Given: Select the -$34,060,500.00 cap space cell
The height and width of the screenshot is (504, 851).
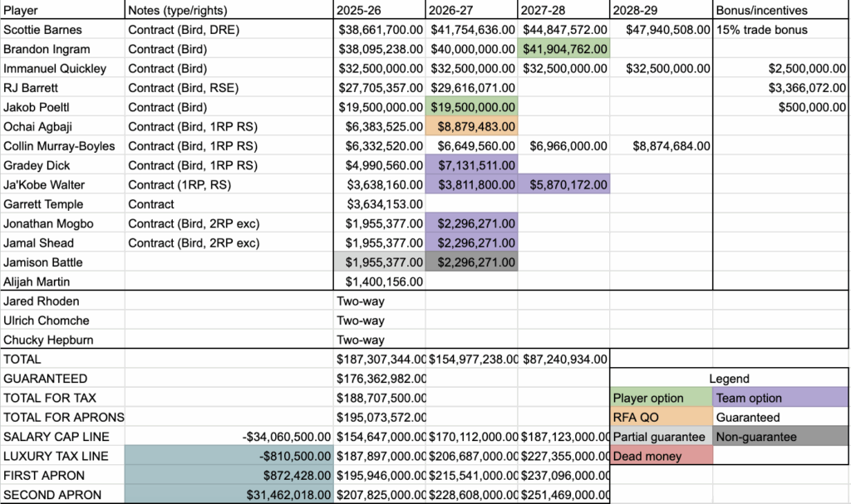Looking at the screenshot, I should (x=229, y=437).
